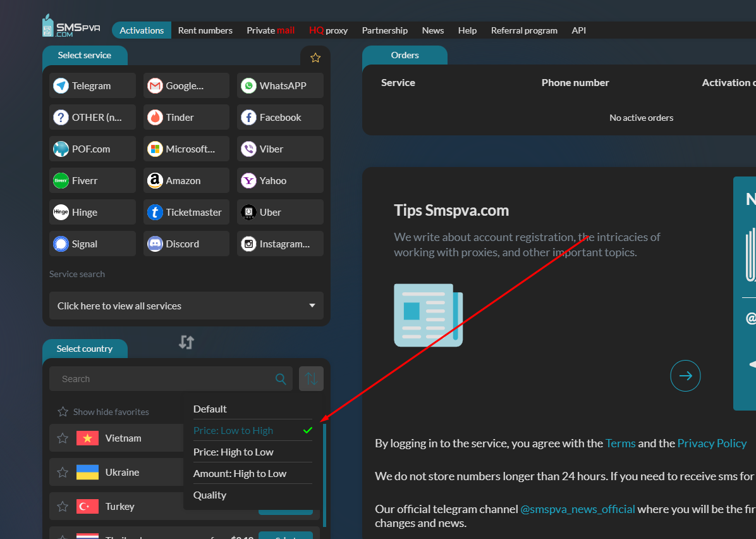Choose the Amazon service
The width and height of the screenshot is (756, 539).
(186, 180)
